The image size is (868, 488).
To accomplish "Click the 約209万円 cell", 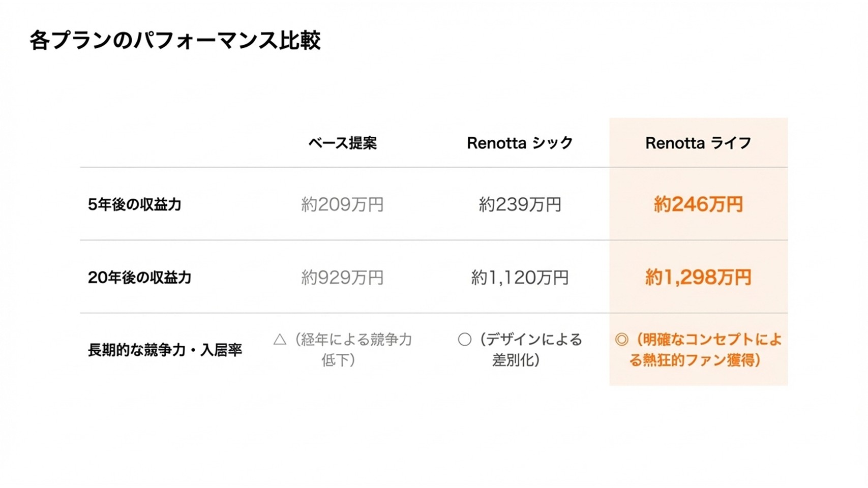I will pos(342,204).
